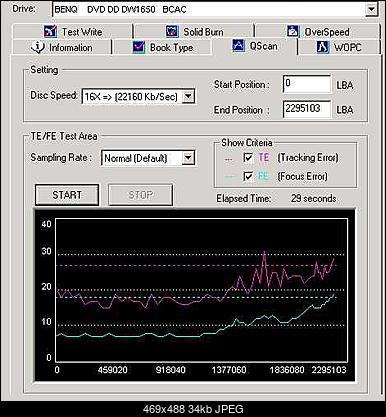Click the Information tab icon

point(38,47)
